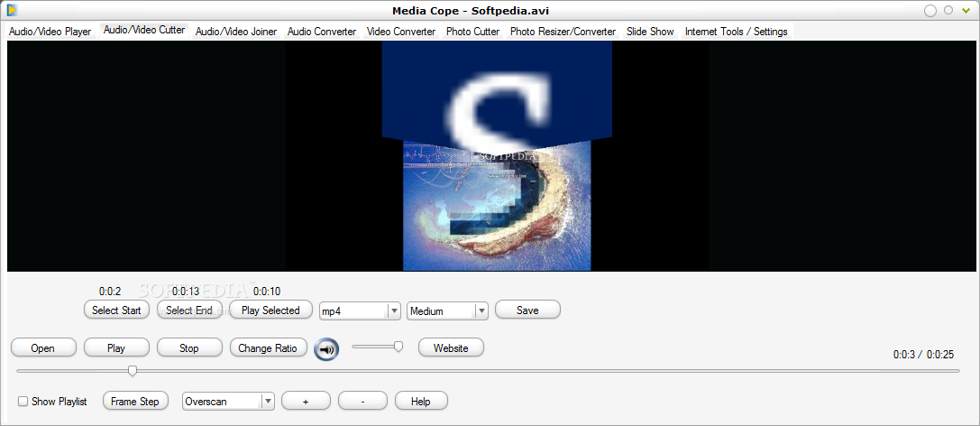This screenshot has height=426, width=980.
Task: Click the 0:0:10 selection duration label
Action: (x=267, y=292)
